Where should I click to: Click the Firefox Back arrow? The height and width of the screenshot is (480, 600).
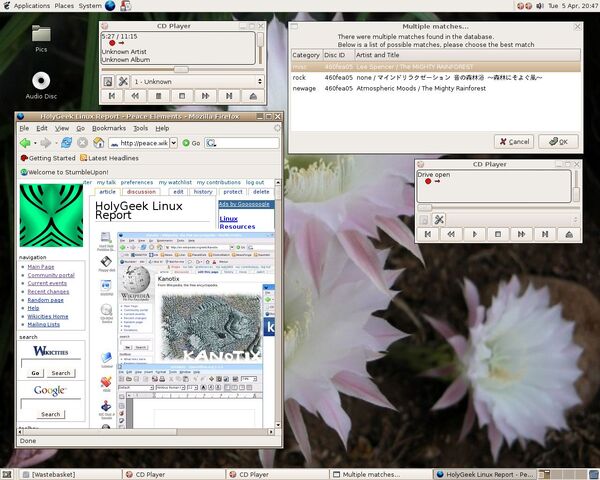[x=25, y=143]
